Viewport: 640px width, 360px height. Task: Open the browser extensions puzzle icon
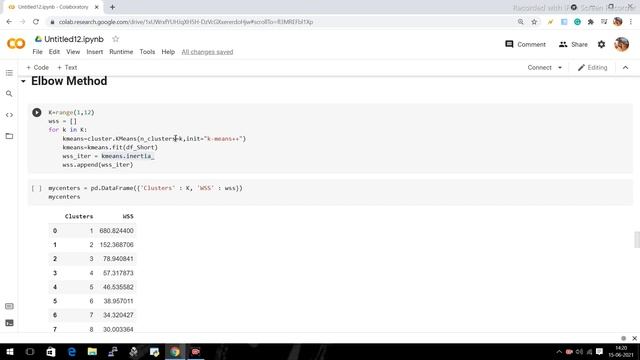tap(590, 22)
